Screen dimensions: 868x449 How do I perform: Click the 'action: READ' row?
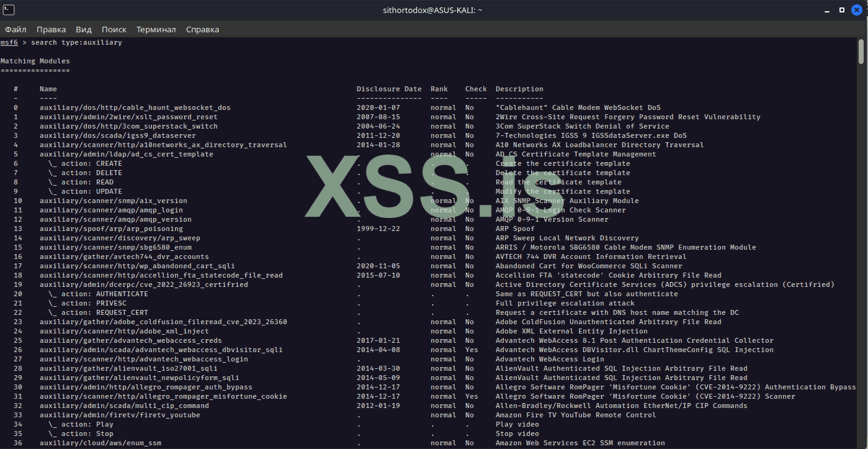tap(81, 182)
